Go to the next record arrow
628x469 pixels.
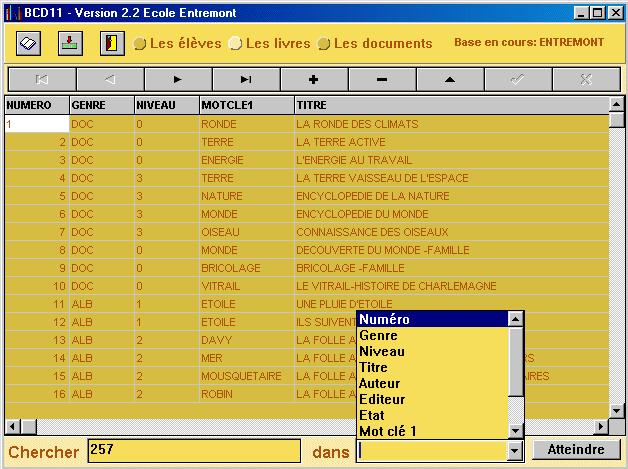(x=178, y=79)
